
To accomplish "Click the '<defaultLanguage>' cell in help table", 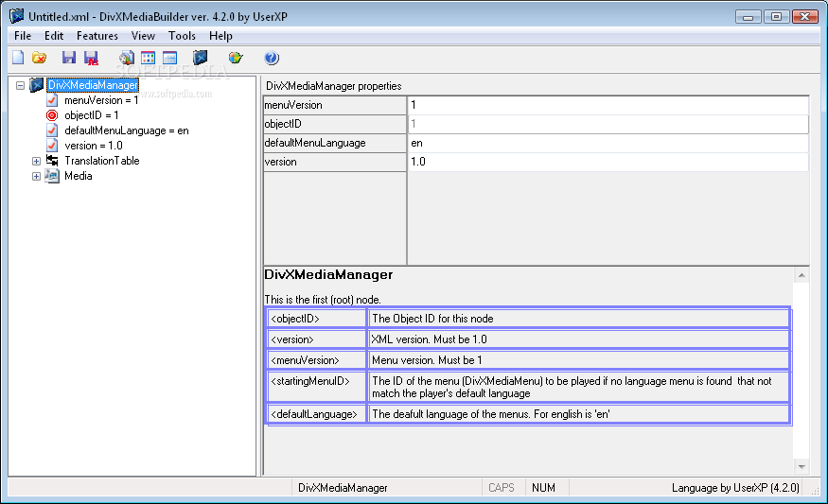I will click(x=316, y=414).
